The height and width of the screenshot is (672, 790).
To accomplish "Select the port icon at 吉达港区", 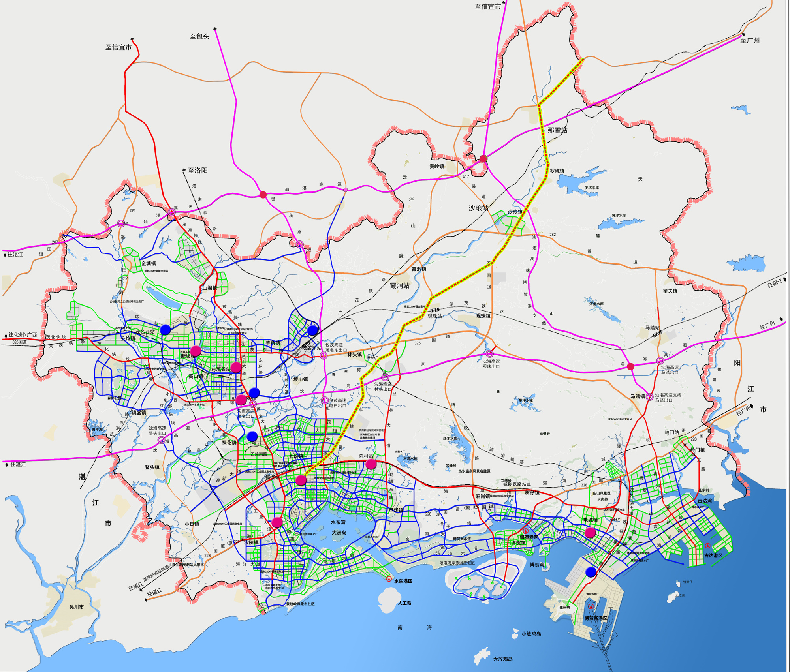I will tap(707, 546).
